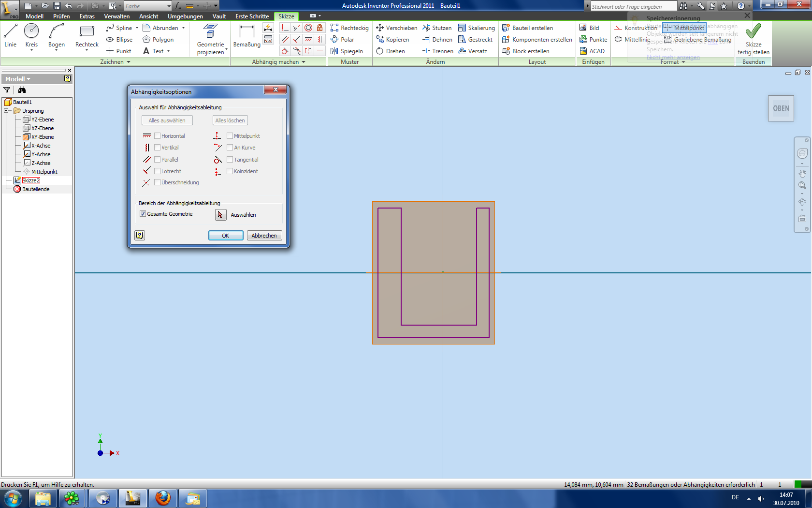Start the Bemaßung dimension tool
812x508 pixels.
(247, 35)
